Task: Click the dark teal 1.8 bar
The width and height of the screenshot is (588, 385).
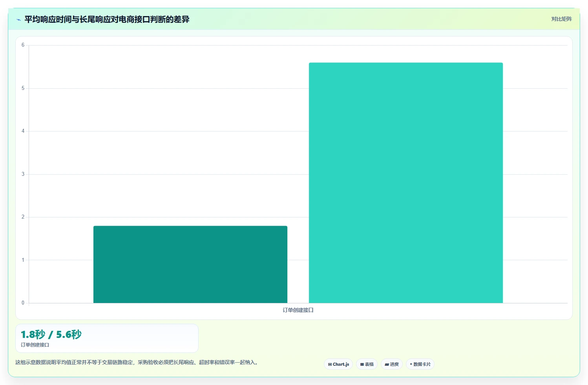Action: click(190, 265)
